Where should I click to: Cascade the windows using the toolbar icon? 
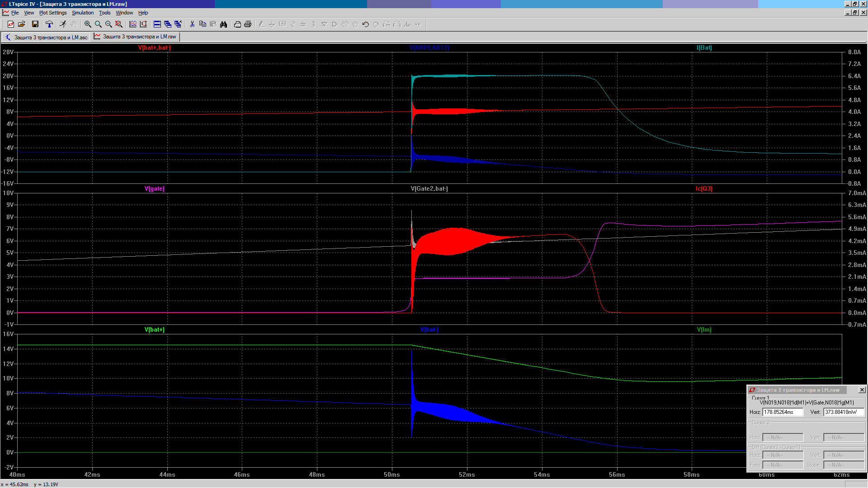tap(168, 24)
